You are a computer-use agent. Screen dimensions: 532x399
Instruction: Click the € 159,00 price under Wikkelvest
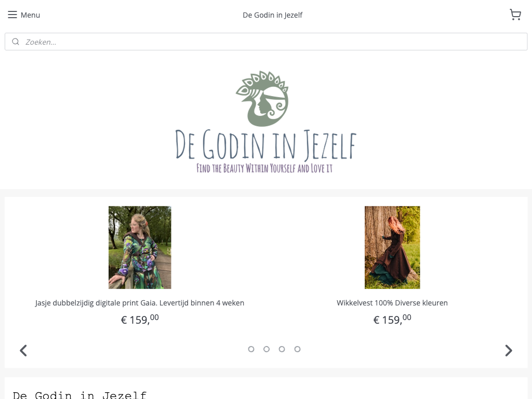point(392,320)
